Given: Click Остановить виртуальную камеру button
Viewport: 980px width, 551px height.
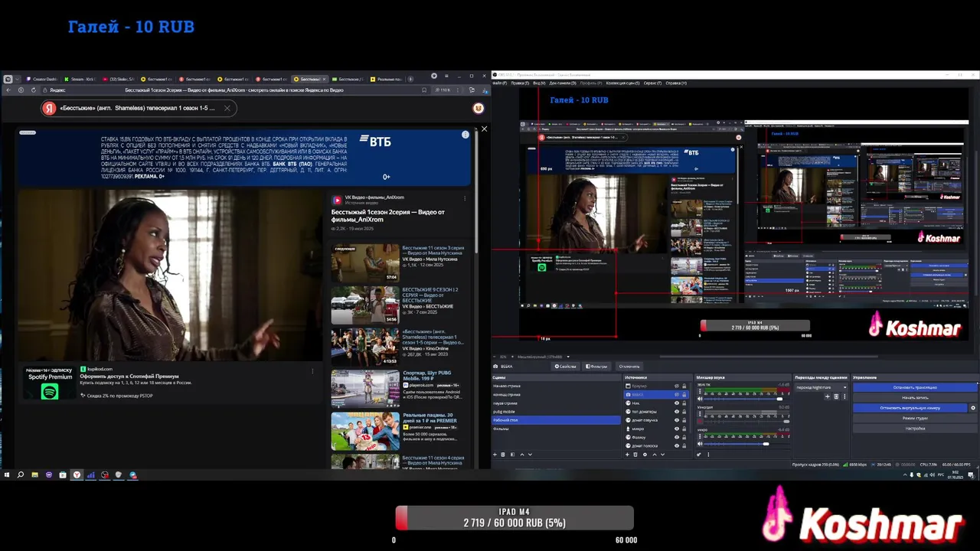Looking at the screenshot, I should pos(910,408).
